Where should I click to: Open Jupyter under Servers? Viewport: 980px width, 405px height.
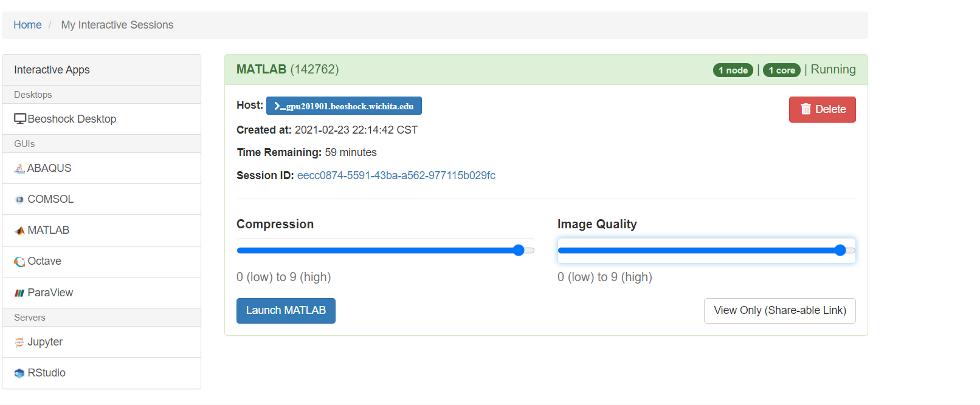102,342
